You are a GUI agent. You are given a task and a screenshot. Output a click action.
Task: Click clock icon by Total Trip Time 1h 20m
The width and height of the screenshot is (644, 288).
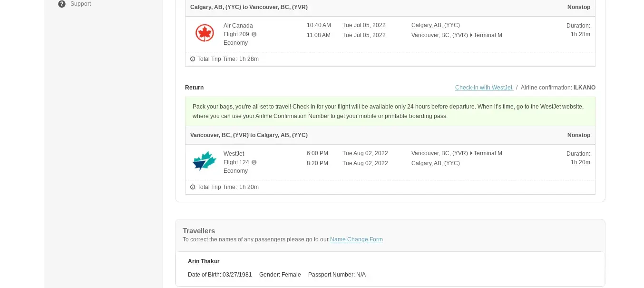[x=193, y=187]
